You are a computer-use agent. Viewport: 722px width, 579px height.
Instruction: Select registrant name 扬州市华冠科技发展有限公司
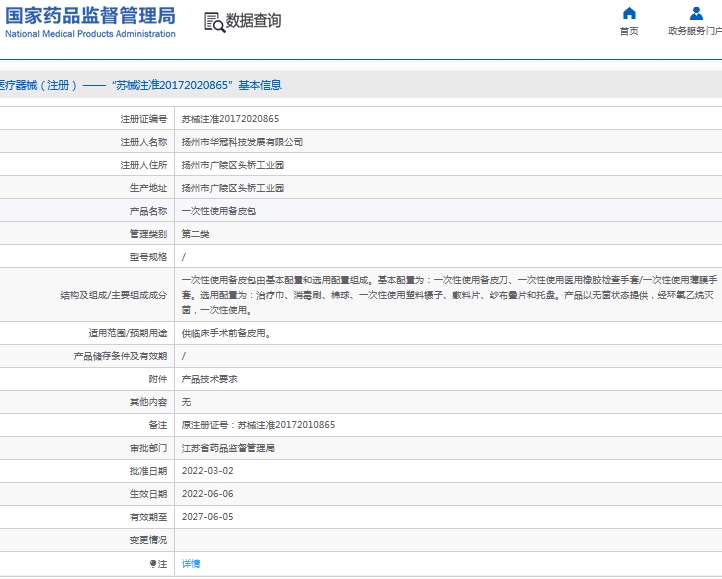[x=242, y=142]
